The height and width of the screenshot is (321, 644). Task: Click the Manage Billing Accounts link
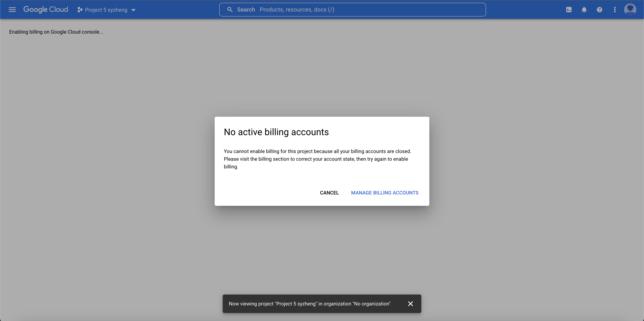384,193
